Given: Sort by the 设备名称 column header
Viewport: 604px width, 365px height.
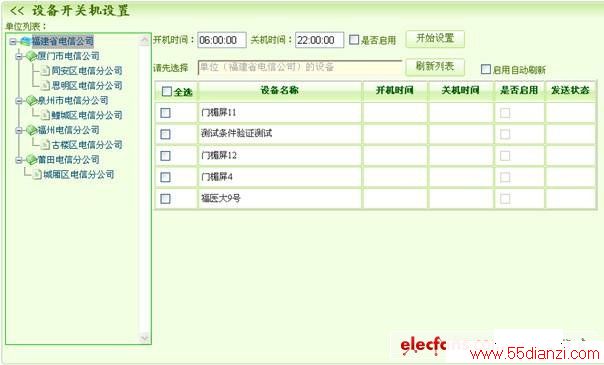Looking at the screenshot, I should (x=280, y=90).
